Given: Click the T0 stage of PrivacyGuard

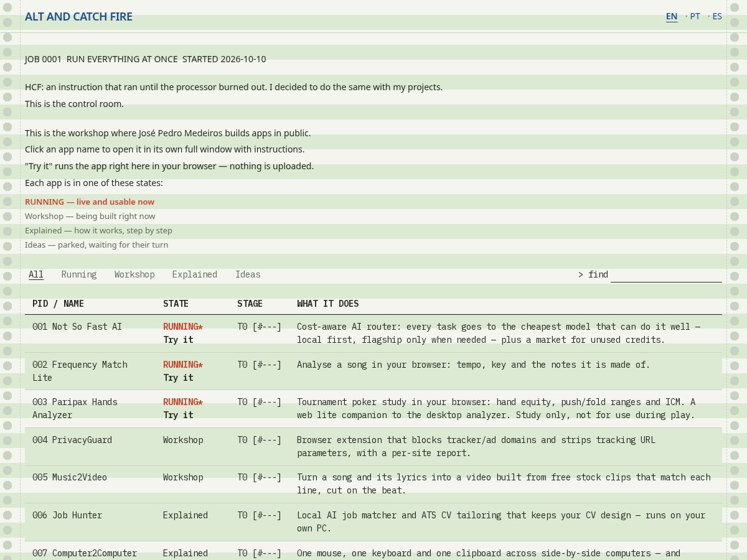Looking at the screenshot, I should pyautogui.click(x=260, y=440).
